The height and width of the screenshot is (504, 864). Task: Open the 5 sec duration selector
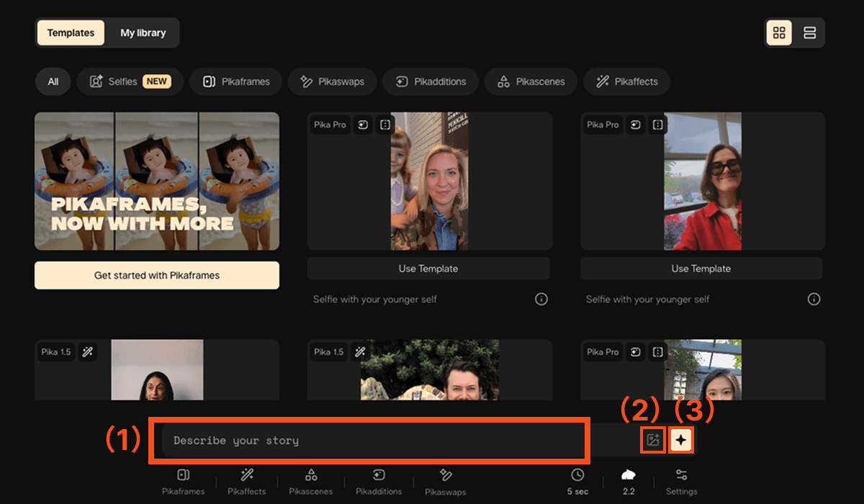click(x=577, y=482)
